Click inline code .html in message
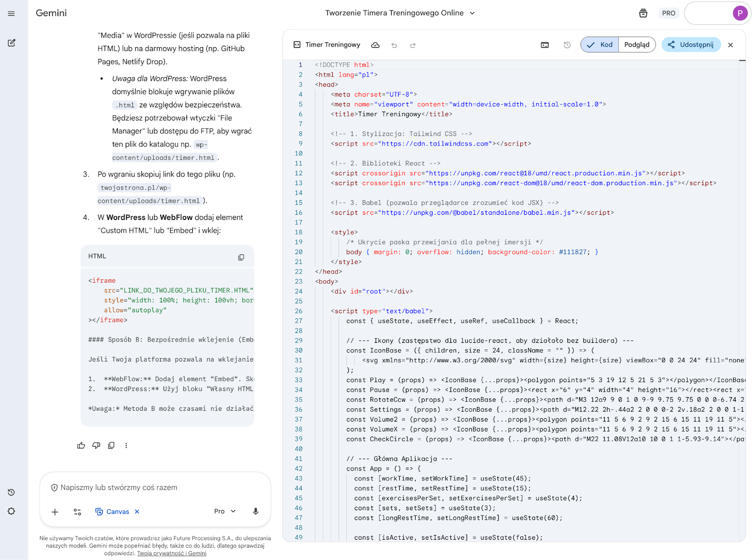The image size is (754, 560). (125, 105)
